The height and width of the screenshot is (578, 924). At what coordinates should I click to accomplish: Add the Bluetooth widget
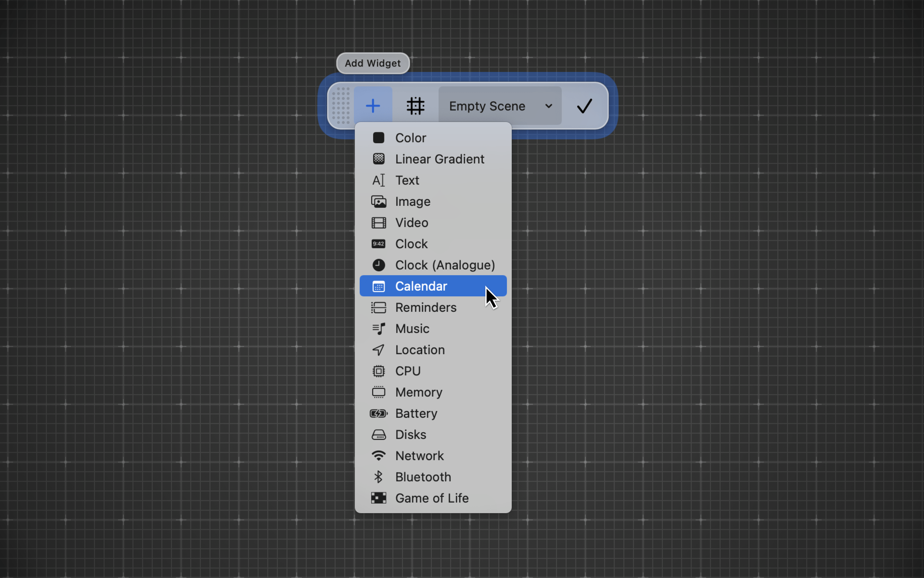[x=433, y=477]
